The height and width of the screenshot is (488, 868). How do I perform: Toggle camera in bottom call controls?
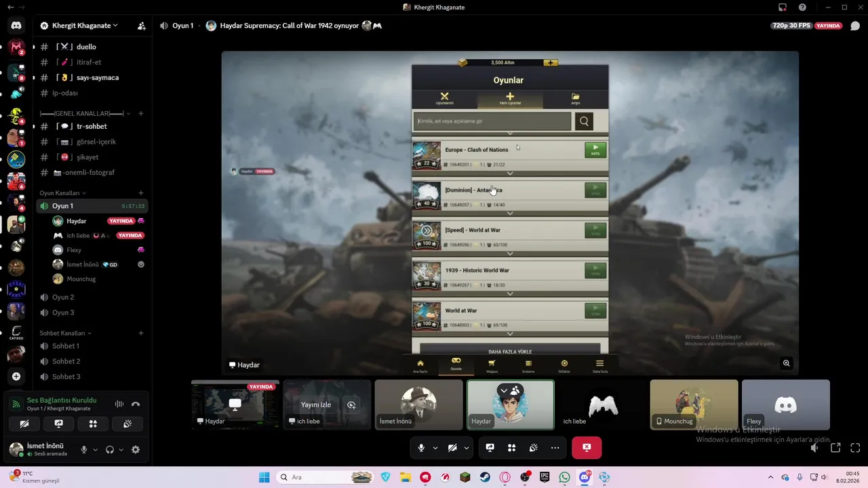[452, 447]
